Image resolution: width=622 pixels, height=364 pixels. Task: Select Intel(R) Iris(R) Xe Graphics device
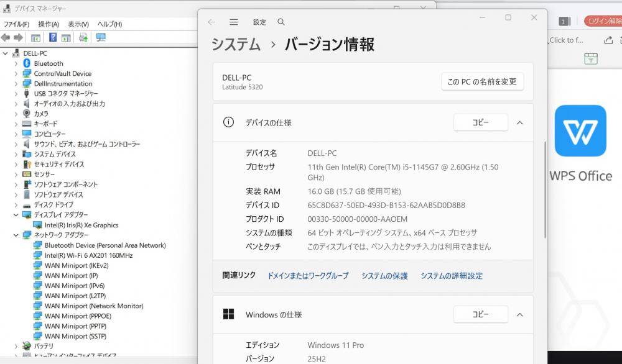click(81, 225)
